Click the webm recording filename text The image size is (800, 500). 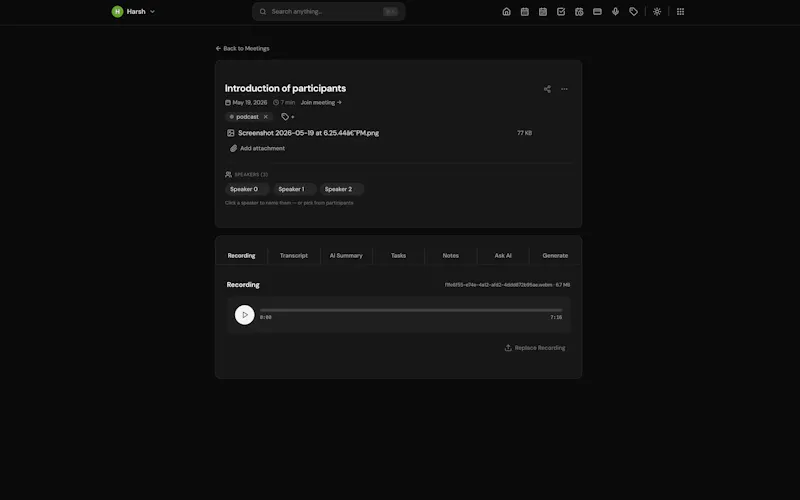click(x=498, y=285)
